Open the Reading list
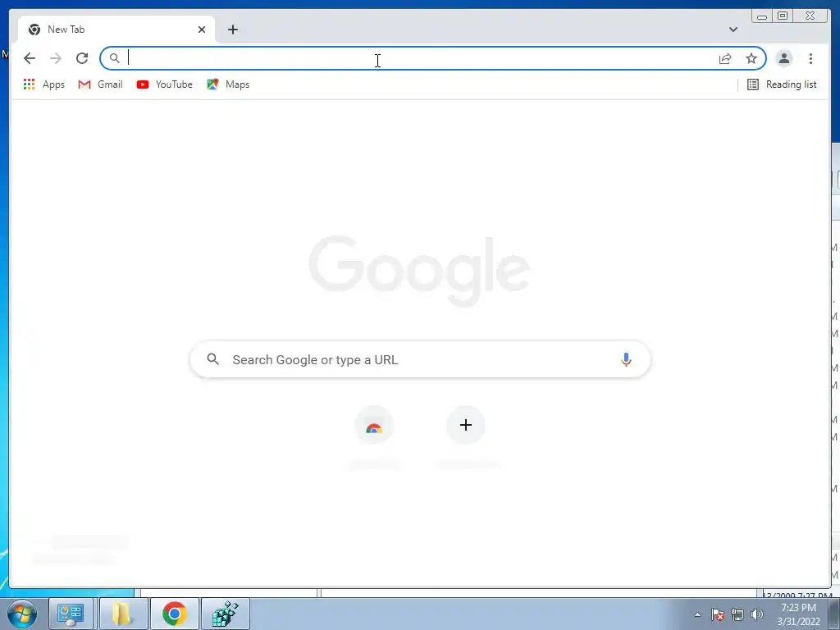The image size is (840, 630). tap(782, 84)
